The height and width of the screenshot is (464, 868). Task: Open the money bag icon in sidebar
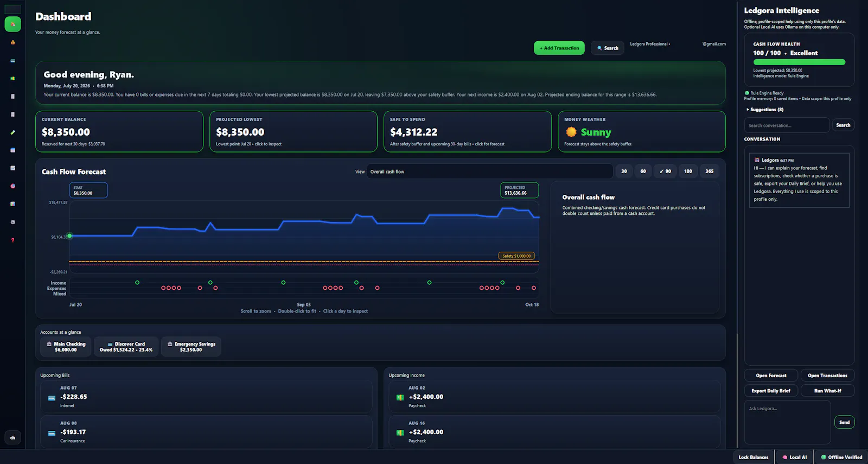(x=12, y=42)
